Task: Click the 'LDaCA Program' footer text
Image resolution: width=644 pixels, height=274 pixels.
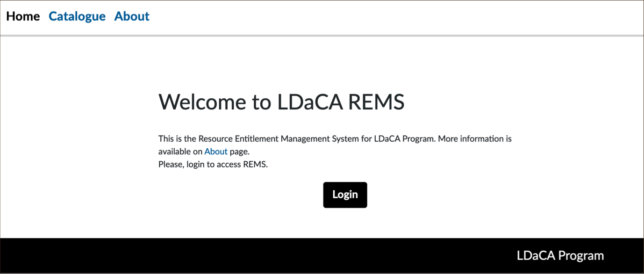Action: [x=560, y=256]
